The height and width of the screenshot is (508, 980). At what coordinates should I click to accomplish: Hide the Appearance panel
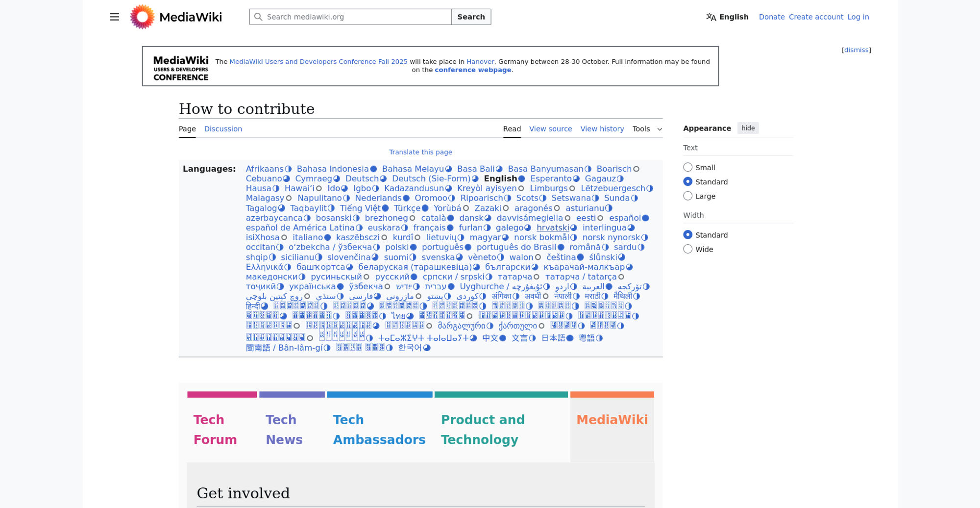748,128
